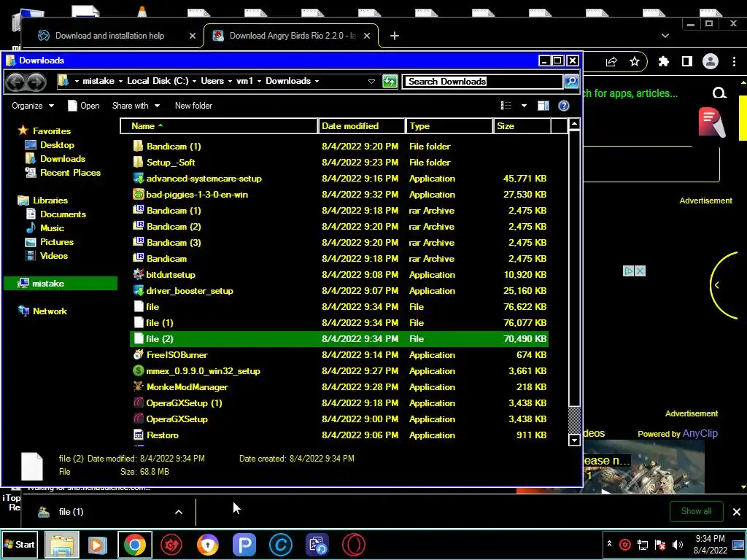The image size is (747, 560).
Task: Select the bitdurtsetup gear icon
Action: [x=138, y=274]
